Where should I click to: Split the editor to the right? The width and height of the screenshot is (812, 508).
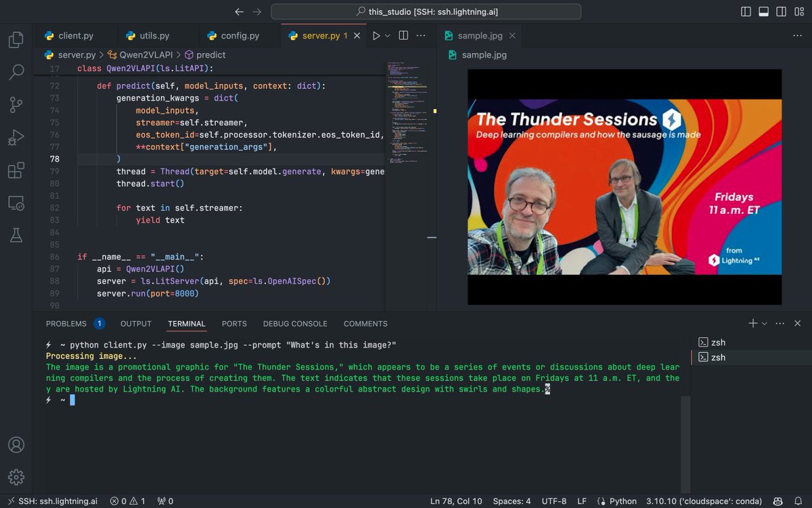tap(403, 36)
